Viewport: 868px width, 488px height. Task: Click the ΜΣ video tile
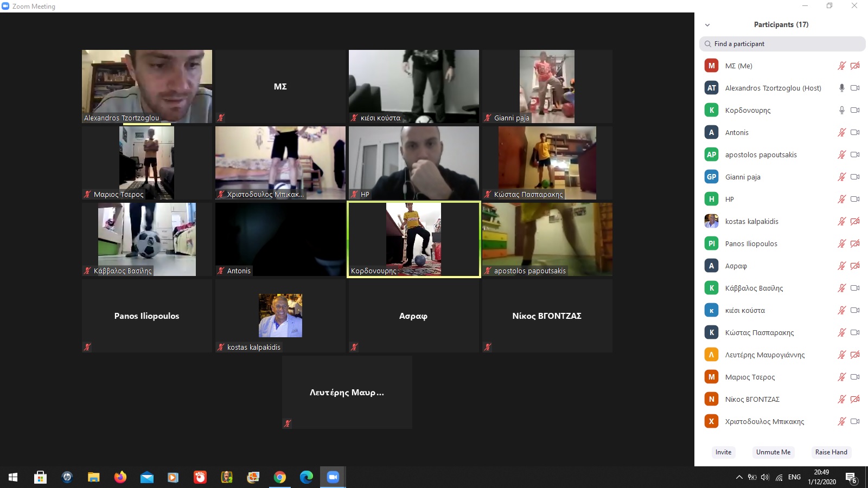(280, 86)
